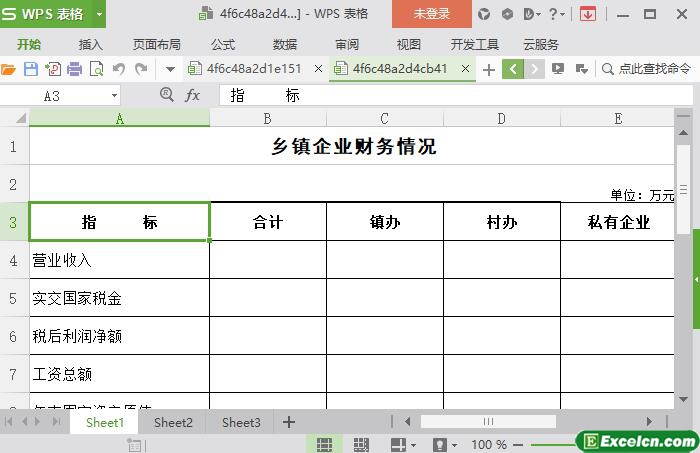700x453 pixels.
Task: Click the zoom magnifier icon beside fx
Action: point(167,95)
